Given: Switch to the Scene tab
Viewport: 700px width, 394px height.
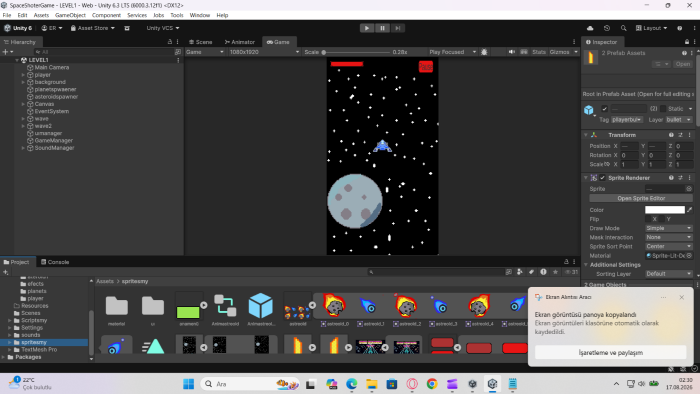Looking at the screenshot, I should tap(200, 42).
